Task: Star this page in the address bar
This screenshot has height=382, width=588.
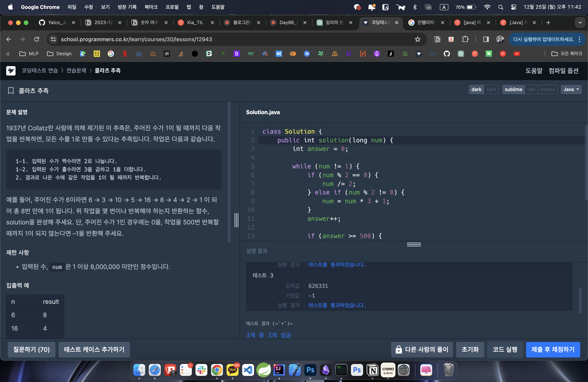Action: coord(417,39)
